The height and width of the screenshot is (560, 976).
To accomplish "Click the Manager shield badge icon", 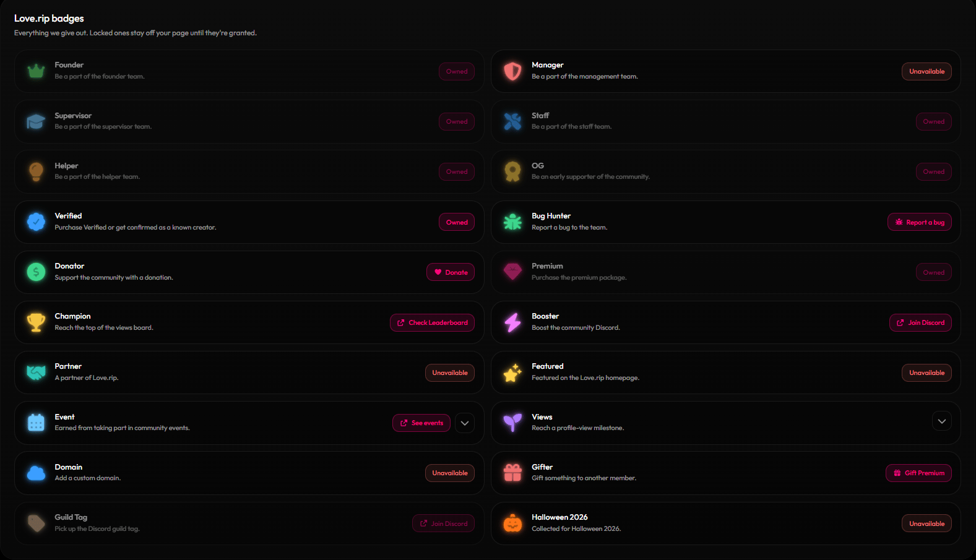I will (x=512, y=71).
